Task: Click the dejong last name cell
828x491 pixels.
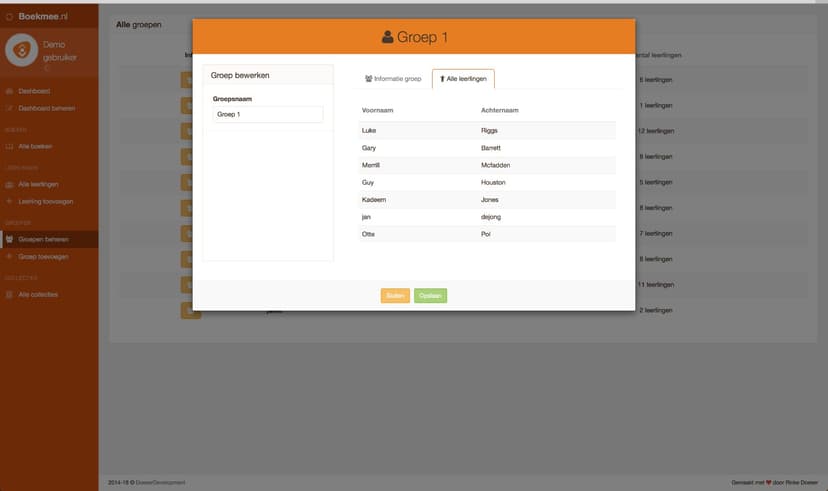Action: click(491, 217)
